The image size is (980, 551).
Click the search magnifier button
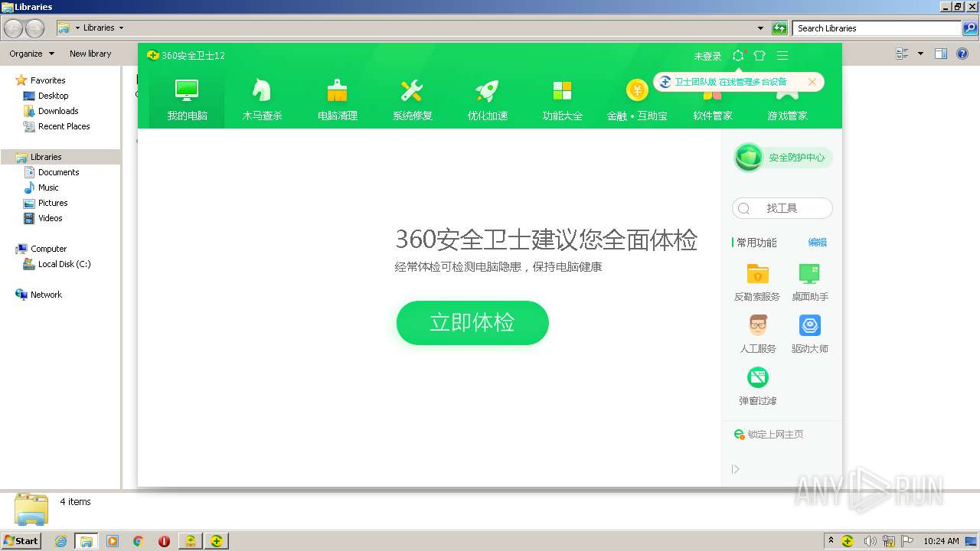pos(970,28)
